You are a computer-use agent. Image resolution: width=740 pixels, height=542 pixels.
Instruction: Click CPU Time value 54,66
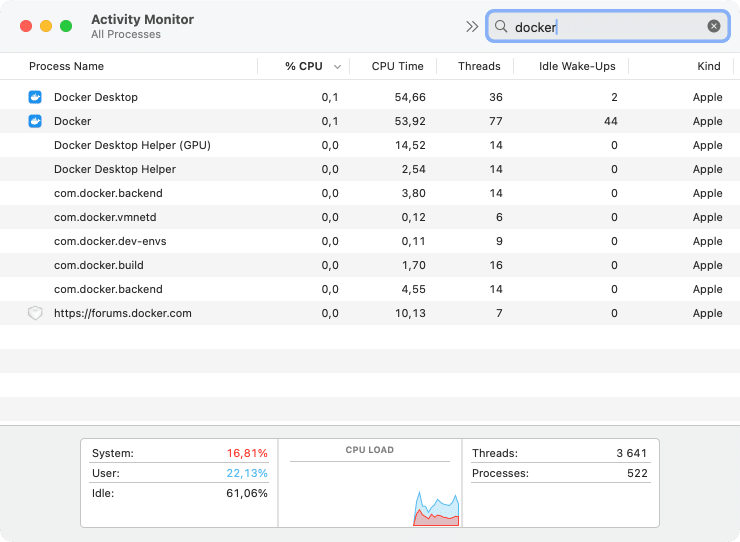pyautogui.click(x=410, y=97)
